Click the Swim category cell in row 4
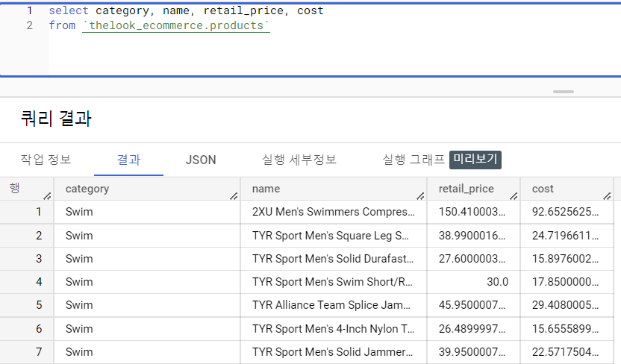621x364 pixels. click(x=147, y=282)
